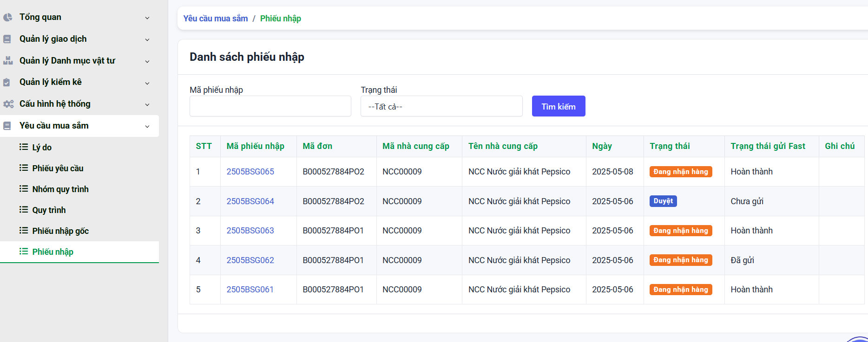Click the Tổng quan pie chart icon
The width and height of the screenshot is (868, 342).
click(x=7, y=17)
